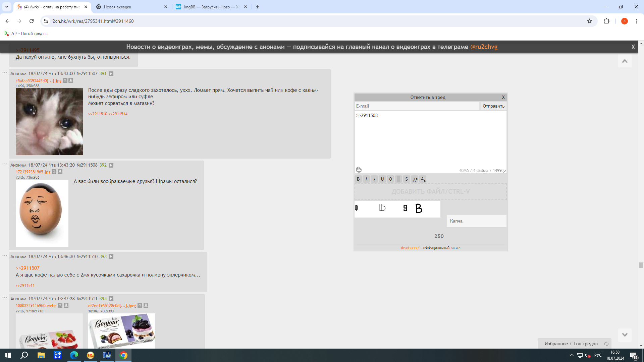644x362 pixels.
Task: Expand egg face image thumbnail
Action: (42, 213)
